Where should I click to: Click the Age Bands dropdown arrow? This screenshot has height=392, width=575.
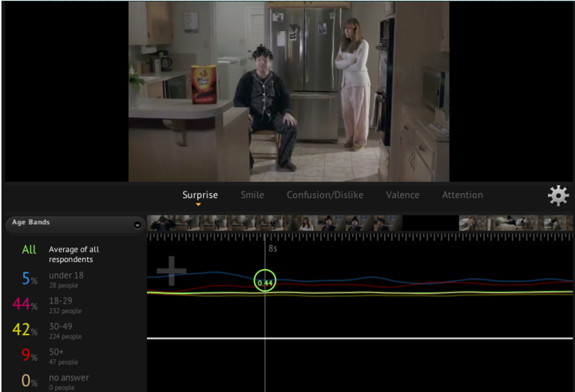(x=137, y=225)
